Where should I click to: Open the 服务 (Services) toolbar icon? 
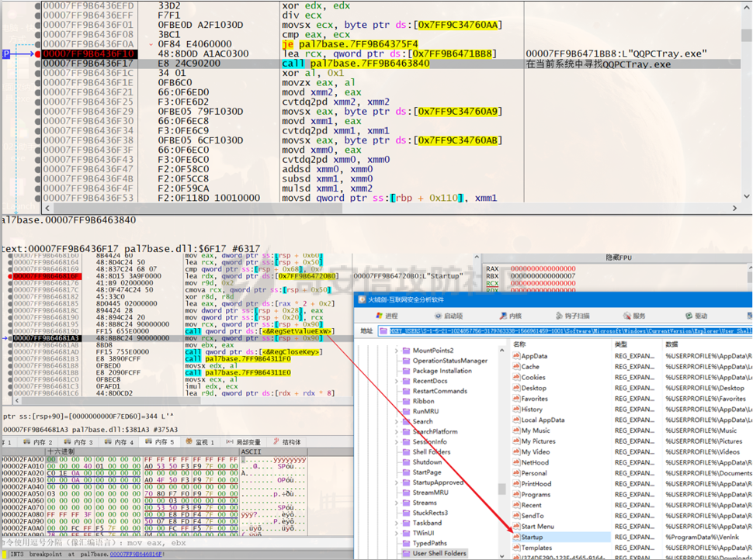click(626, 316)
